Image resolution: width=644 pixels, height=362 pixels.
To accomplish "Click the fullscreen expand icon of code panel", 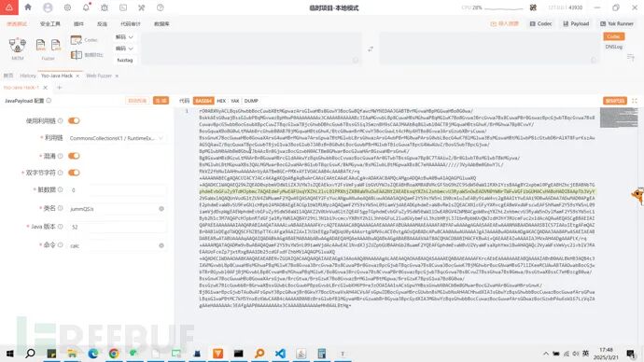I will (x=635, y=101).
